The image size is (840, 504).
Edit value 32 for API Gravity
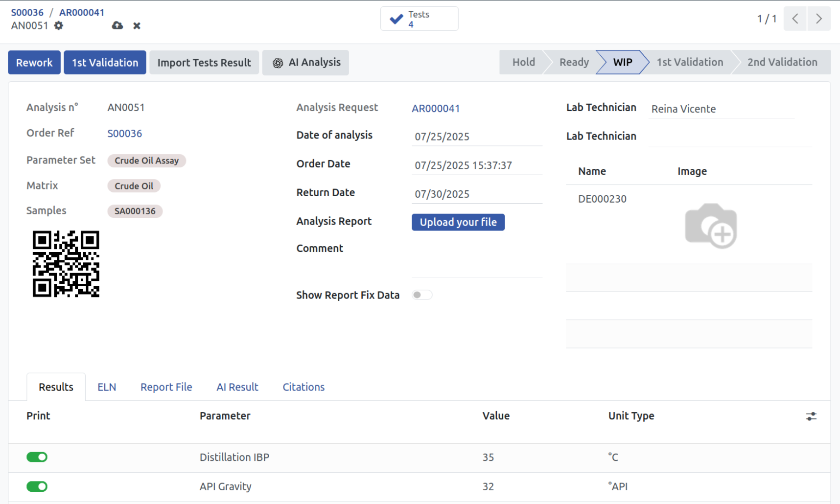(x=488, y=487)
